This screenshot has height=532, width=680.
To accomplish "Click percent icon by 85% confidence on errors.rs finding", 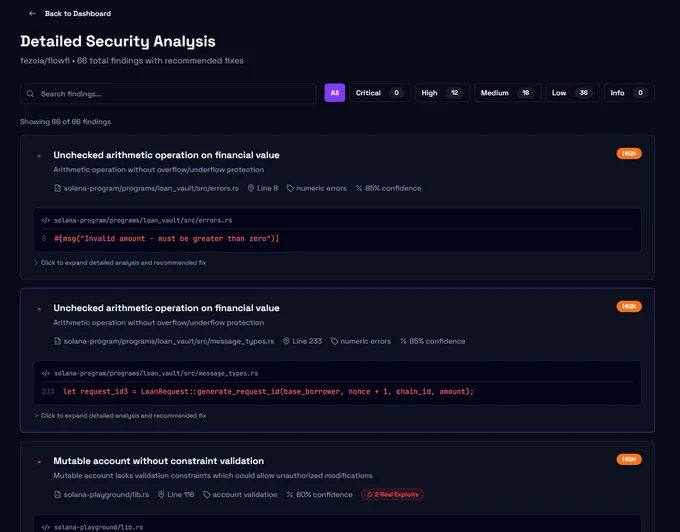I will (x=359, y=188).
